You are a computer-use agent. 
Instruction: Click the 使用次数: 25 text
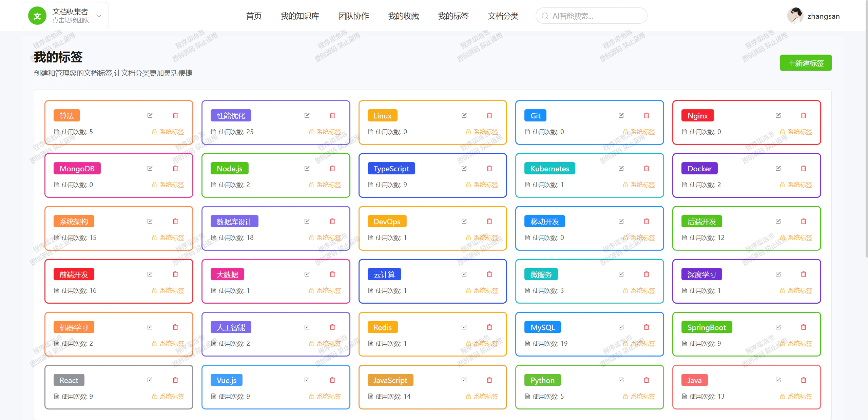click(x=236, y=132)
